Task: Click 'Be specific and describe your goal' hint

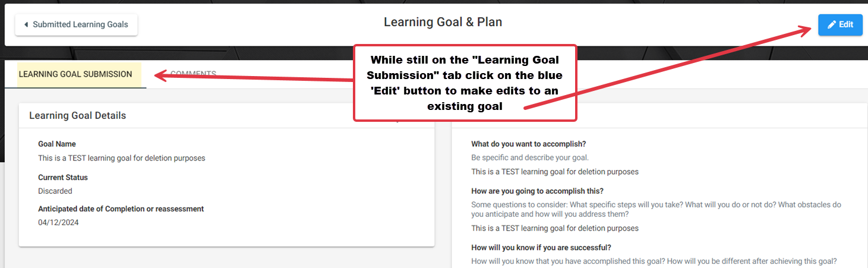Action: point(530,157)
